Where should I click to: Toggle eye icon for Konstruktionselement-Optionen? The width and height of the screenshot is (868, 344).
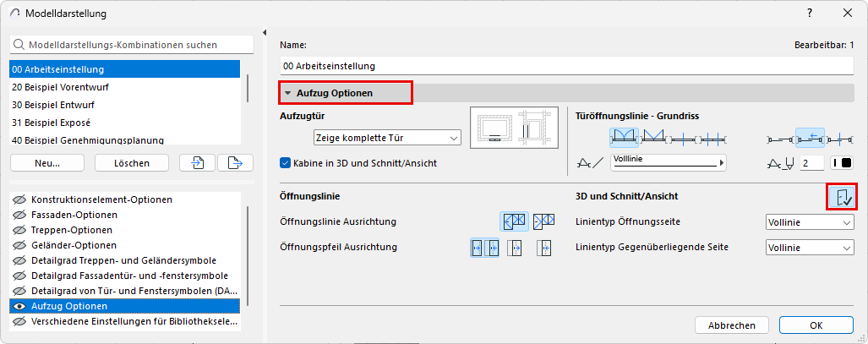tap(20, 199)
